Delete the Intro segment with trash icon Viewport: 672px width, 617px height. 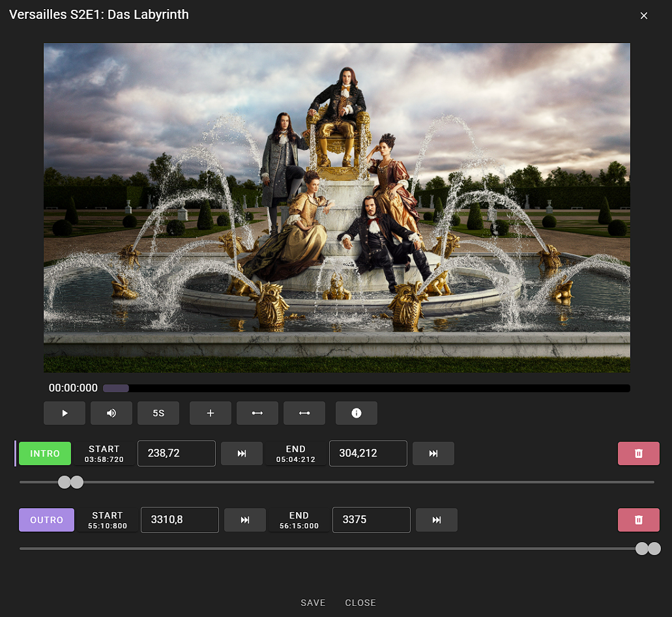tap(639, 453)
